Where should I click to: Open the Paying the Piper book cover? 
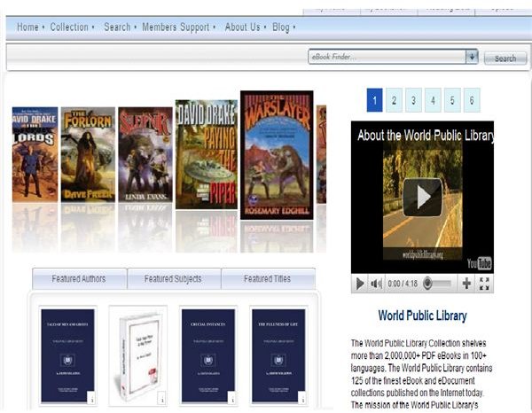(207, 154)
